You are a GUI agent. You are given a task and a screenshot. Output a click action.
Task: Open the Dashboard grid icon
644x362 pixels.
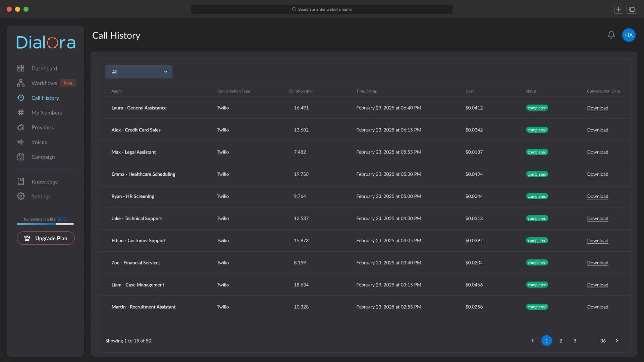(21, 68)
